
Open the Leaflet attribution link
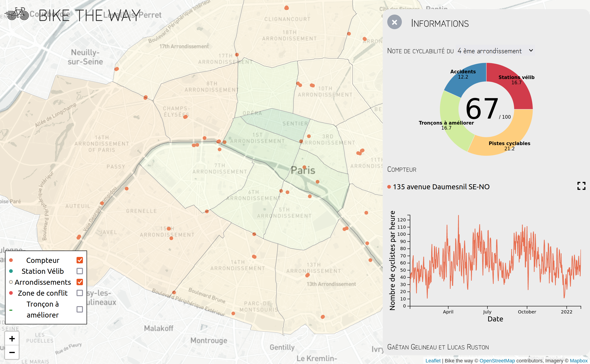[433, 361]
